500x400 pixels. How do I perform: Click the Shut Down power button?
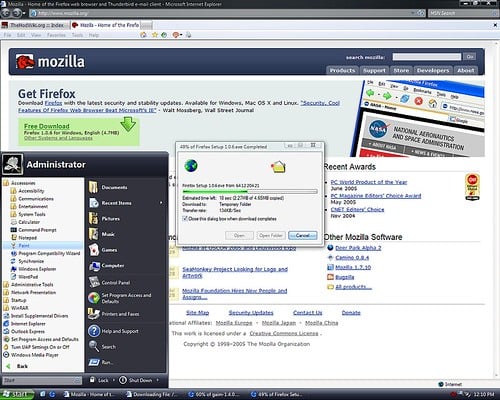click(123, 380)
